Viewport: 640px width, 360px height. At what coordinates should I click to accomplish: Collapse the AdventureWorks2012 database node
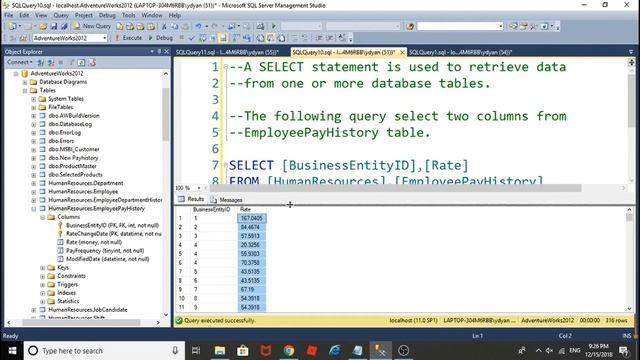click(16, 73)
